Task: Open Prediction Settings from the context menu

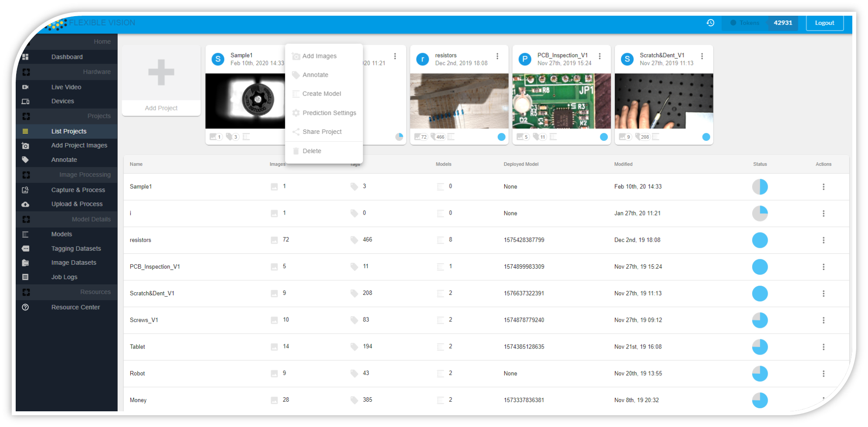Action: 324,113
